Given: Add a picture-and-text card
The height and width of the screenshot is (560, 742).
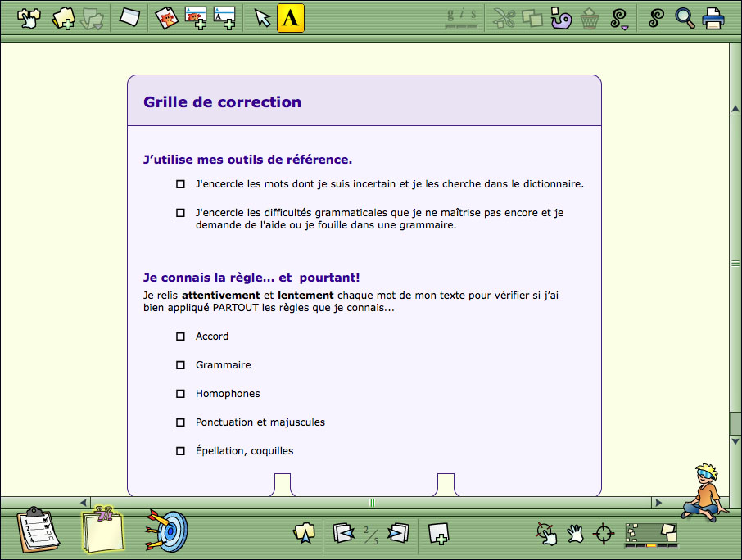Looking at the screenshot, I should (x=196, y=18).
